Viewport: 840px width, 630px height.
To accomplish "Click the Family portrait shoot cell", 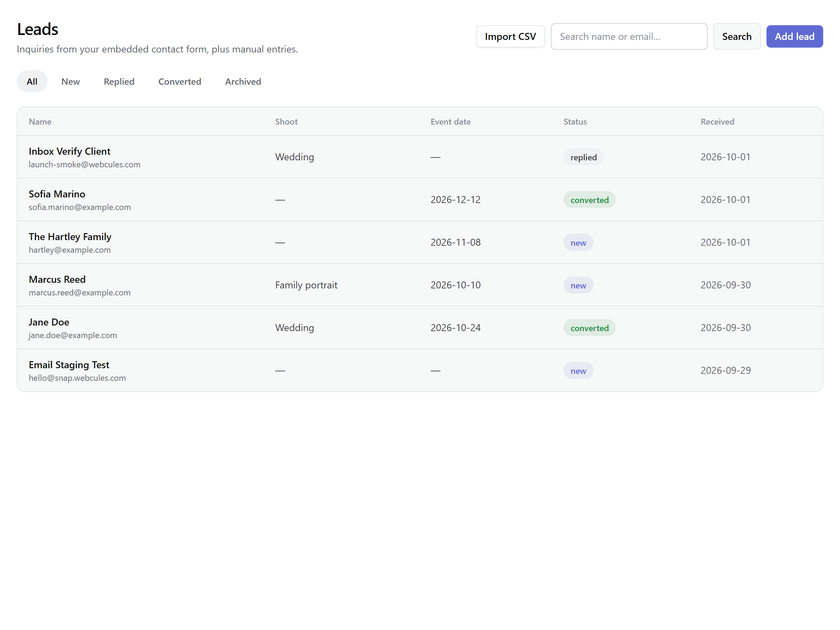I will point(306,285).
